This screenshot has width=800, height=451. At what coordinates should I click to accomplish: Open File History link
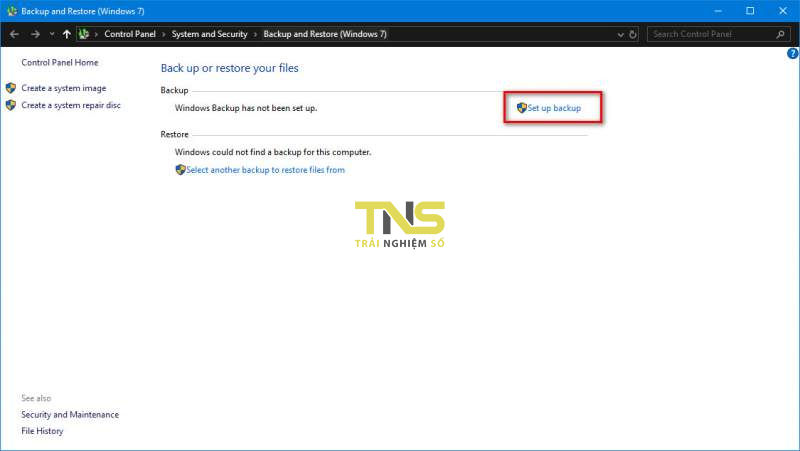[42, 431]
